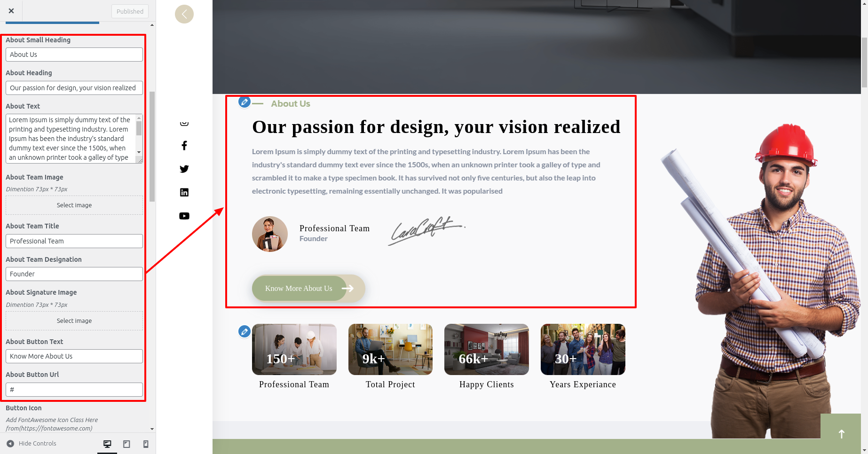
Task: Open the LinkedIn social icon
Action: point(184,192)
